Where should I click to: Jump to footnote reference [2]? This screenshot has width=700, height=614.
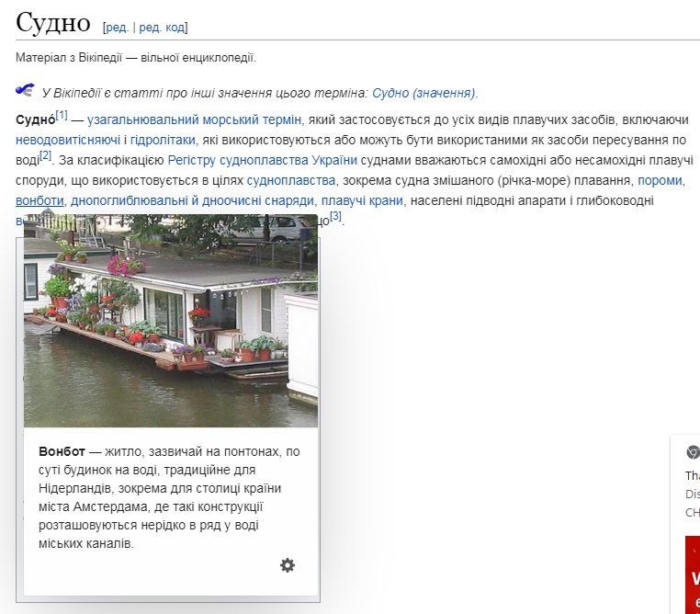click(x=46, y=155)
